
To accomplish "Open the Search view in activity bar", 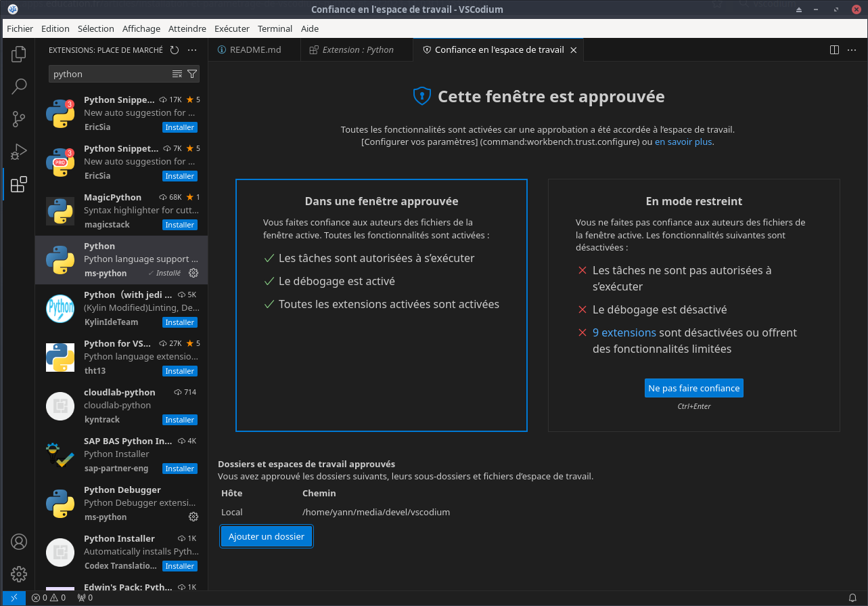I will click(19, 86).
